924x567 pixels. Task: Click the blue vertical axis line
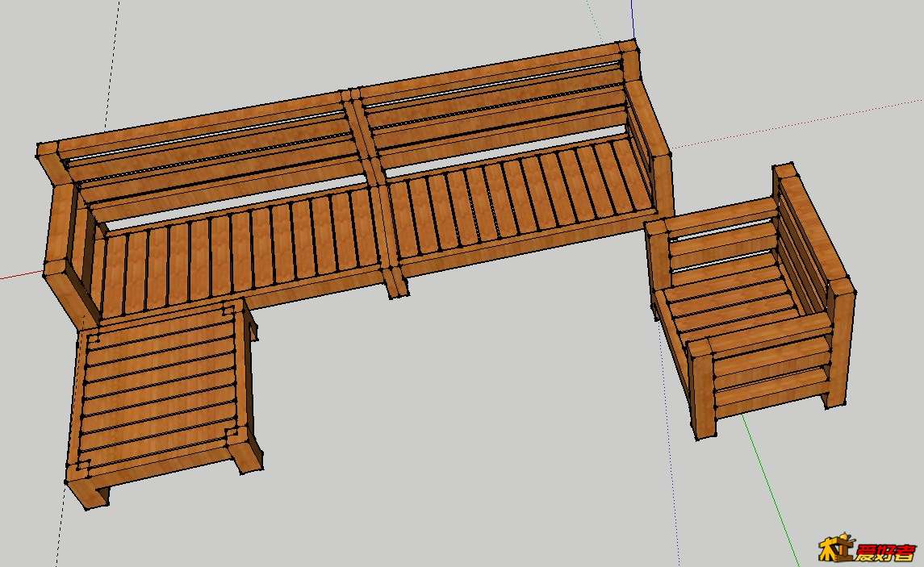pos(632,19)
